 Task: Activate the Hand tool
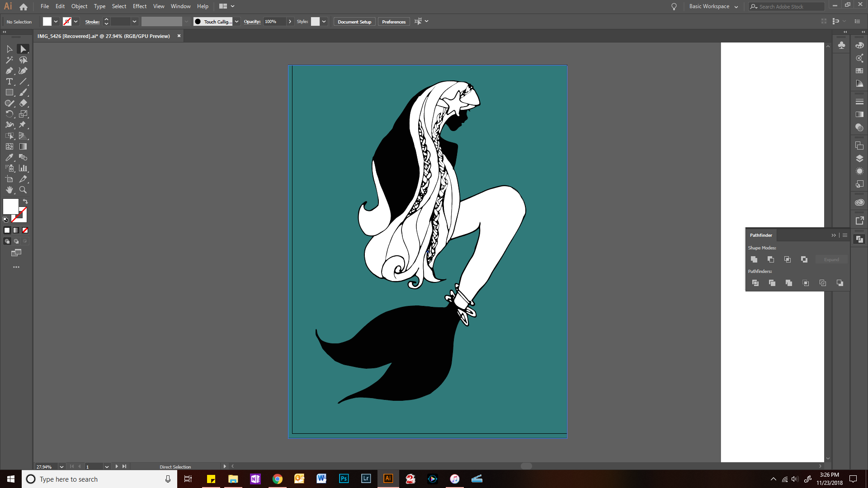9,190
